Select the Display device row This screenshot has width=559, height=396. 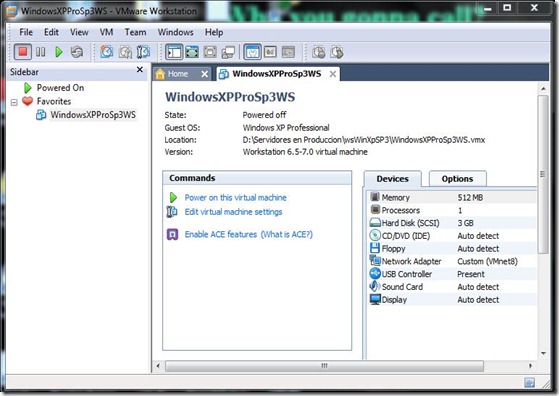coord(452,300)
